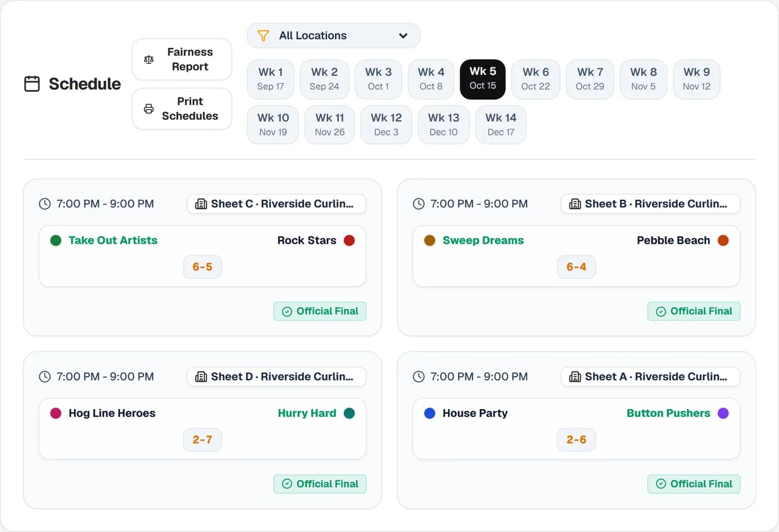
Task: Click the building icon next to Sheet A
Action: [575, 377]
